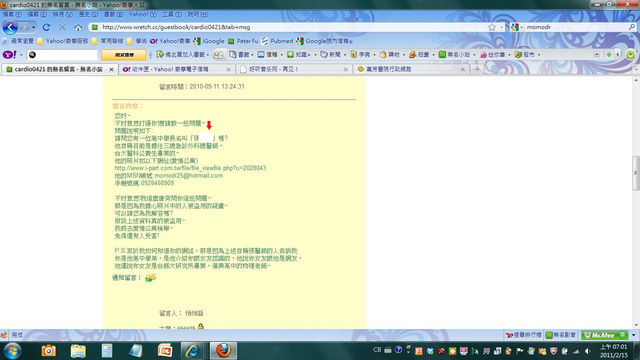
Task: Stop loading with the X icon
Action: tap(62, 27)
